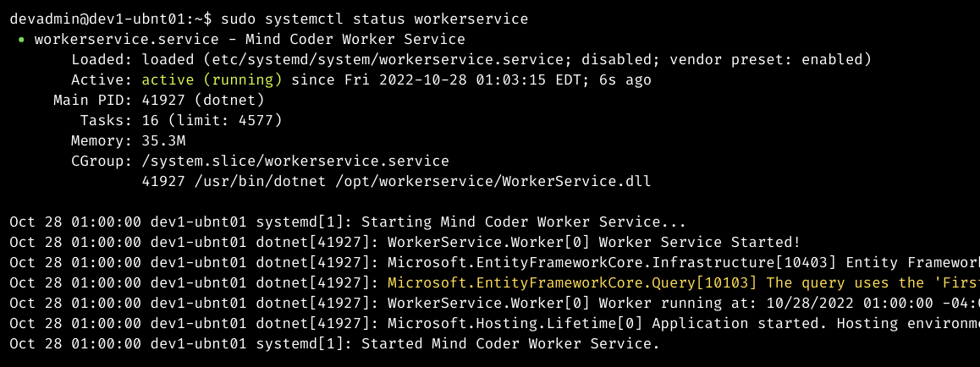The image size is (980, 367).
Task: Click the Tasks line showing 16 (limit: 4577)
Action: coord(181,120)
